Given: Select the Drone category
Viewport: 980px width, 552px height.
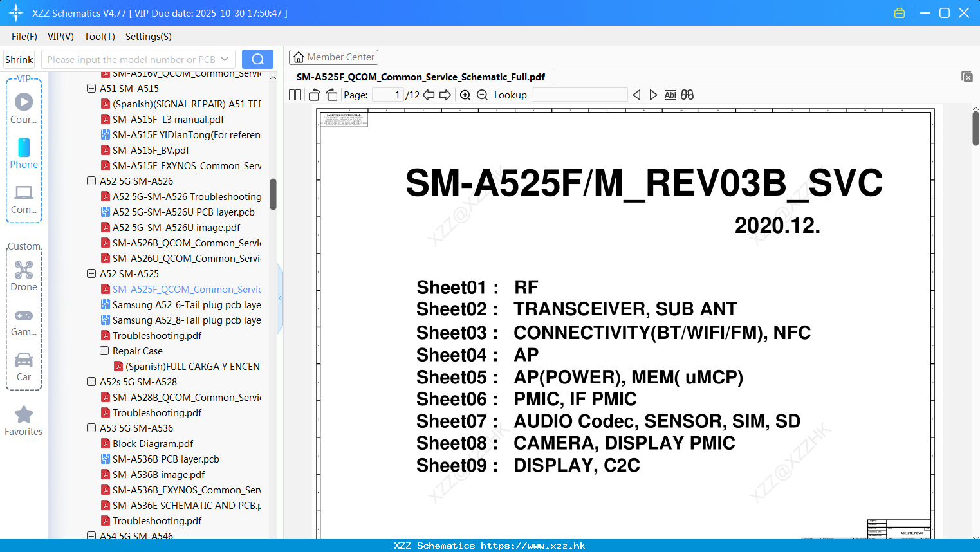Looking at the screenshot, I should 24,276.
